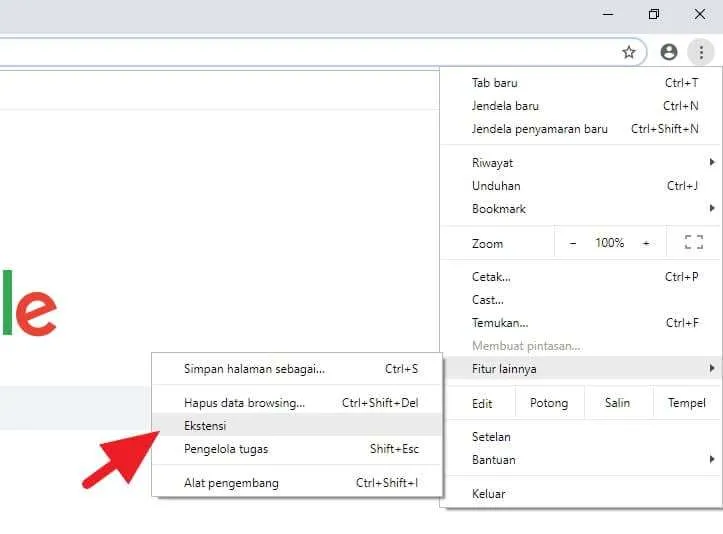Expand the Riwayat submenu
The width and height of the screenshot is (723, 534).
click(x=581, y=163)
